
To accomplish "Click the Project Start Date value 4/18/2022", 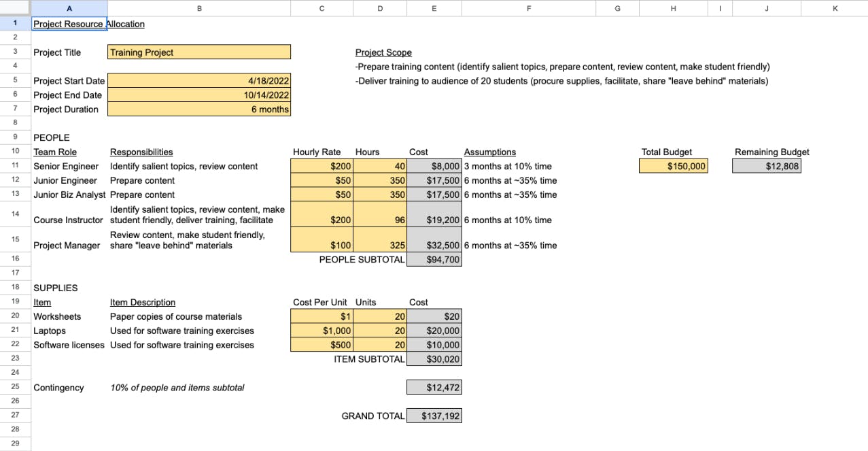I will (x=198, y=80).
